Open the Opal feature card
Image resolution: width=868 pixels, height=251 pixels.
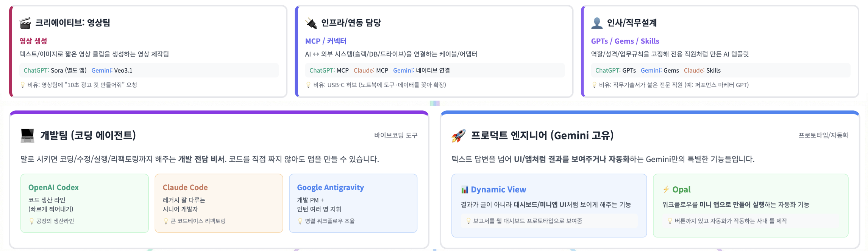click(751, 206)
